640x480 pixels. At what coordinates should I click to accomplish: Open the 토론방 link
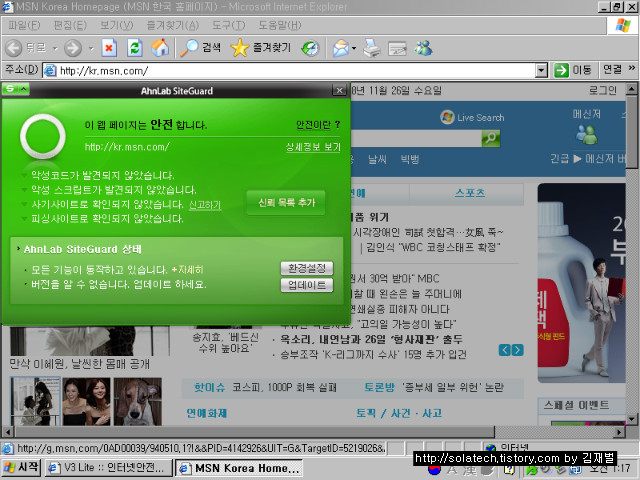coord(379,387)
